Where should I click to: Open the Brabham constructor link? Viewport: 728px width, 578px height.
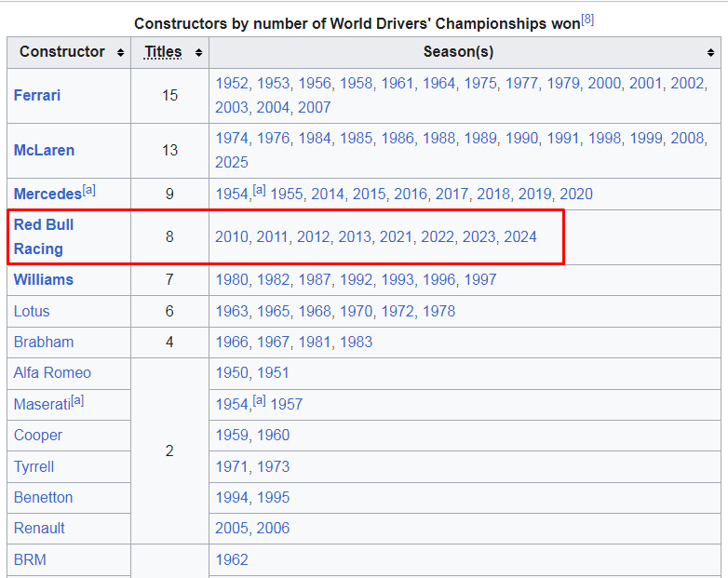[x=44, y=342]
